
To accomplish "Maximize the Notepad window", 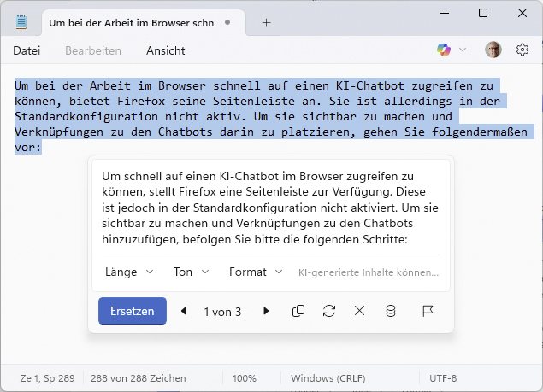I will coord(483,13).
